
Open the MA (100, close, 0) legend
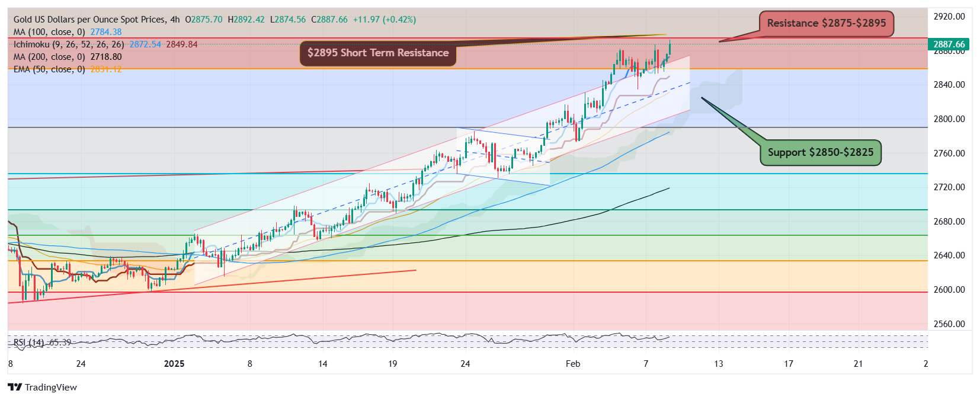click(49, 32)
